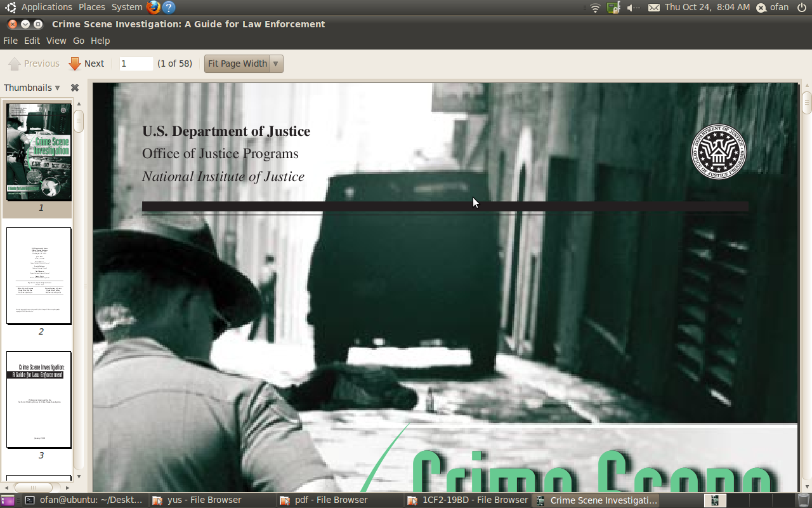Open the Places panel menu
Image resolution: width=812 pixels, height=508 pixels.
(92, 8)
